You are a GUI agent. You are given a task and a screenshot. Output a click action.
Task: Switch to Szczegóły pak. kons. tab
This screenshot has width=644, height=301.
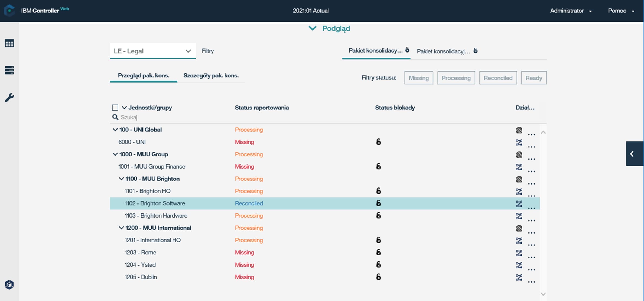(211, 76)
